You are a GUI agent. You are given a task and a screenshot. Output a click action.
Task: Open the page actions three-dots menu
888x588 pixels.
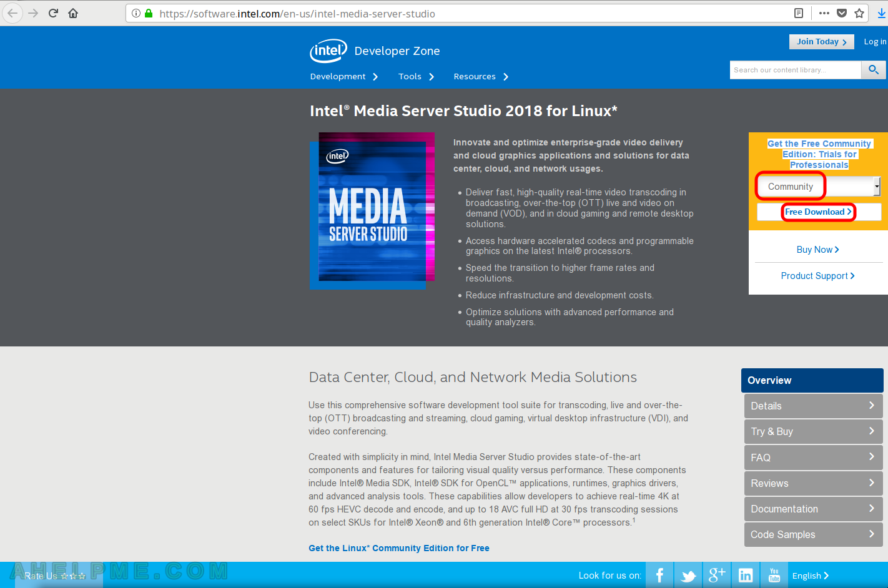point(824,13)
